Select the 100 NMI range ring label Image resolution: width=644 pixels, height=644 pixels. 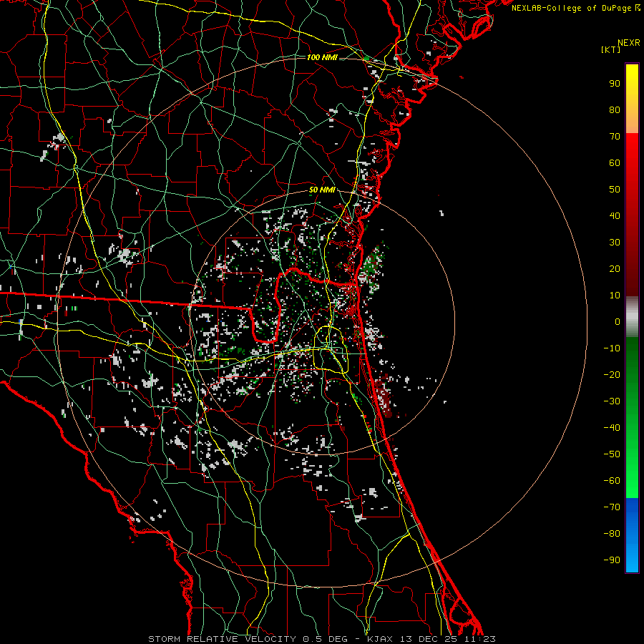322,57
